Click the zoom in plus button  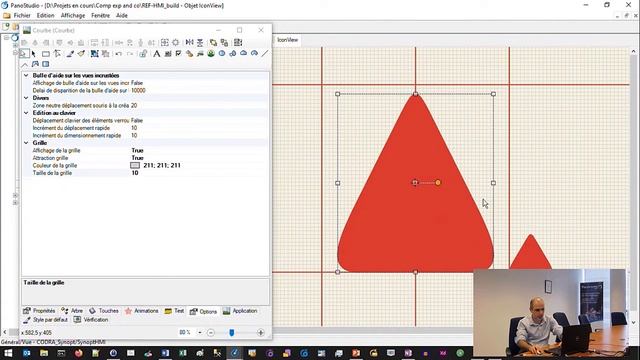pyautogui.click(x=261, y=333)
